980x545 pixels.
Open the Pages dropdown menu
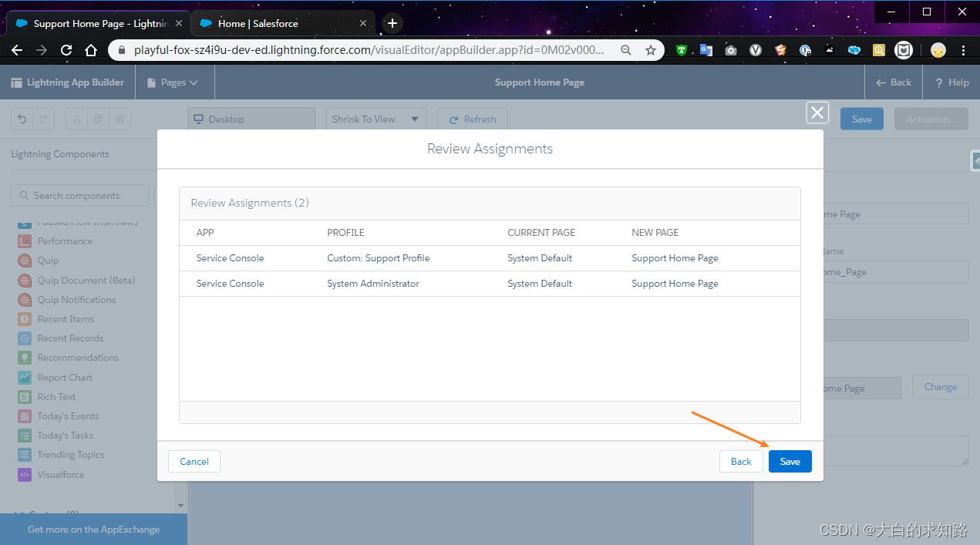[x=173, y=82]
